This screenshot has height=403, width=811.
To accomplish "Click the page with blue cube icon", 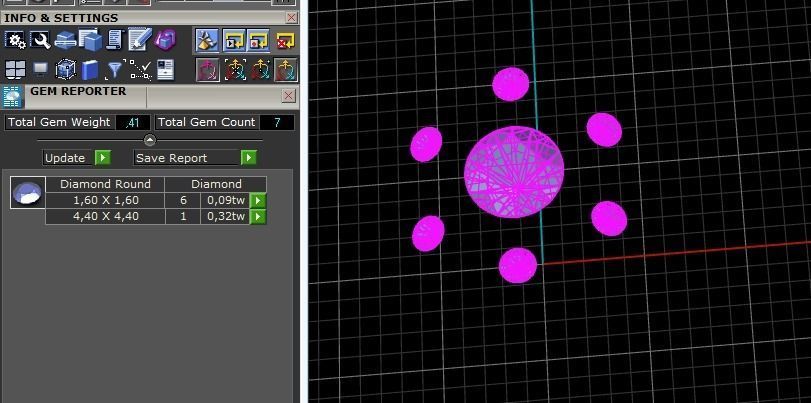I will tap(91, 40).
